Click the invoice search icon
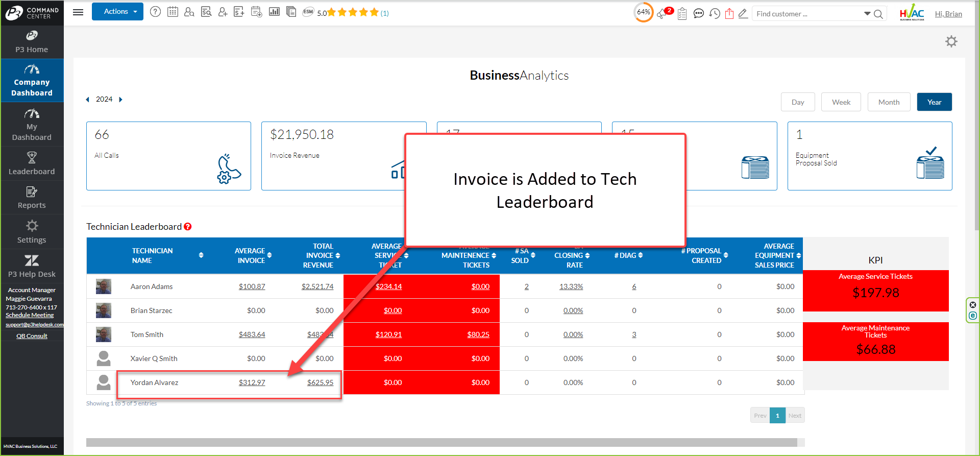The height and width of the screenshot is (456, 980). click(x=206, y=12)
